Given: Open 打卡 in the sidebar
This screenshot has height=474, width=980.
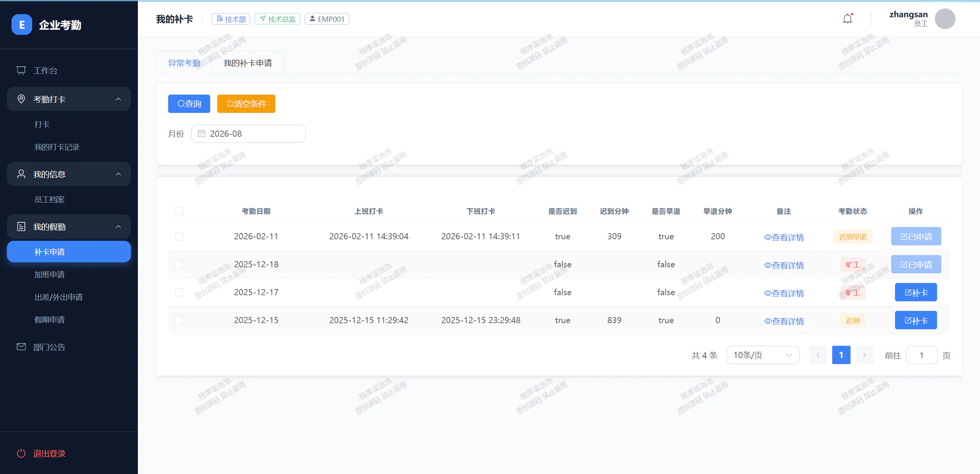Looking at the screenshot, I should click(x=69, y=124).
